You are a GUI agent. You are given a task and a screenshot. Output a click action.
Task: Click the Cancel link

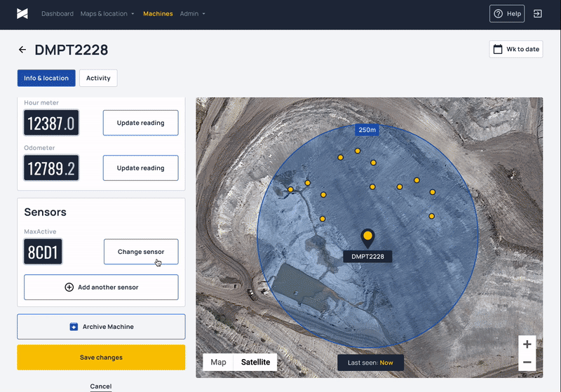(x=101, y=386)
